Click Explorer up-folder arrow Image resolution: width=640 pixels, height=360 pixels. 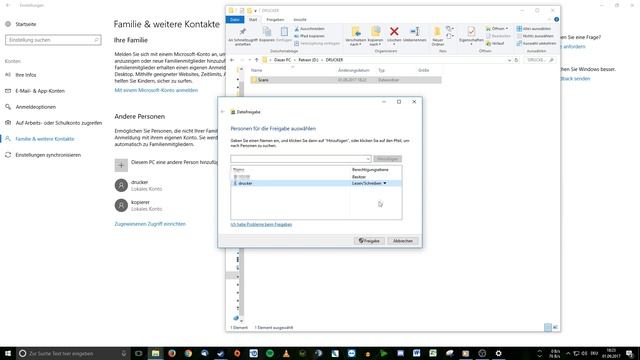point(256,60)
